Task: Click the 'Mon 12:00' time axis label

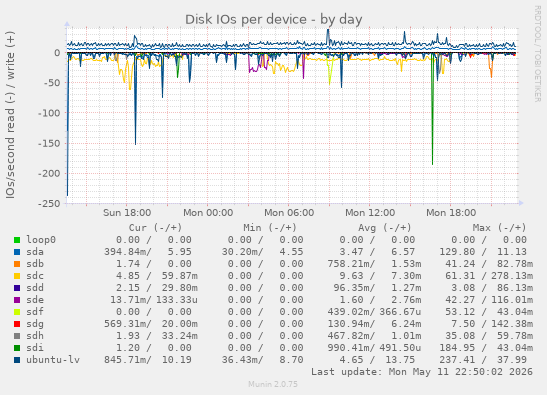Action: 370,213
